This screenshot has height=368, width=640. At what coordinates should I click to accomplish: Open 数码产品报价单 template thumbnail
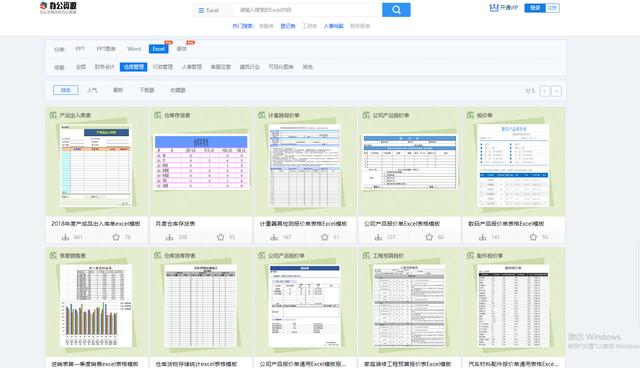tap(513, 165)
